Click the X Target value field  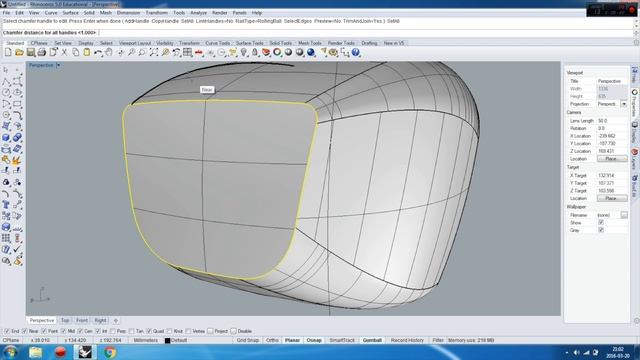pyautogui.click(x=612, y=176)
